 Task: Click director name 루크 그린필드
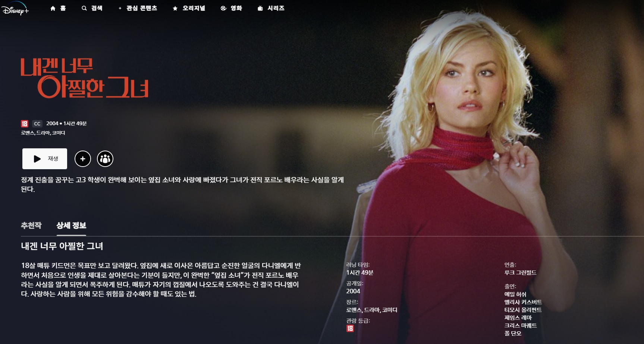coord(520,272)
